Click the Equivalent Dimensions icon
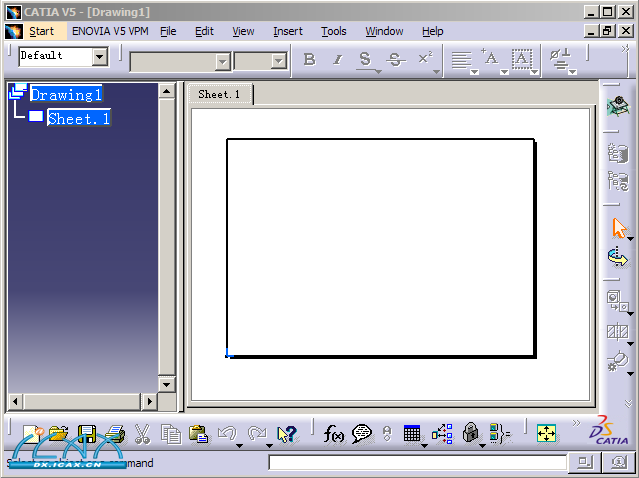 coord(500,434)
